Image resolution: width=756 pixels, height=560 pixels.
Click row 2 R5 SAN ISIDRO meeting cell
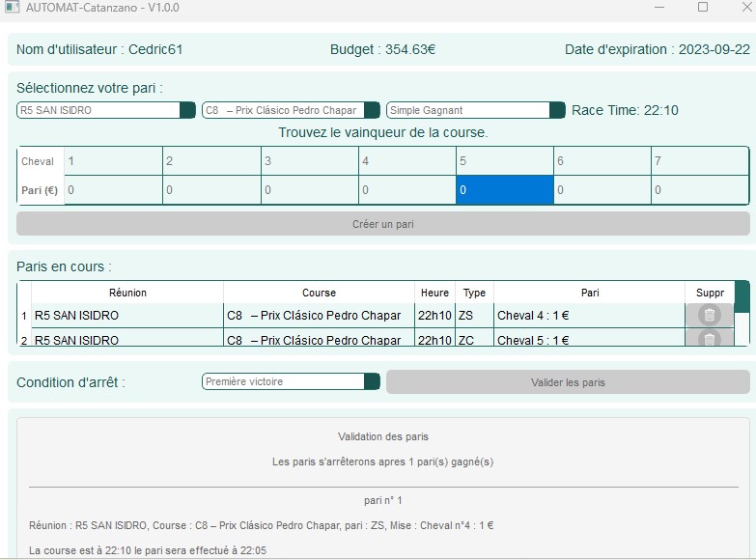127,338
